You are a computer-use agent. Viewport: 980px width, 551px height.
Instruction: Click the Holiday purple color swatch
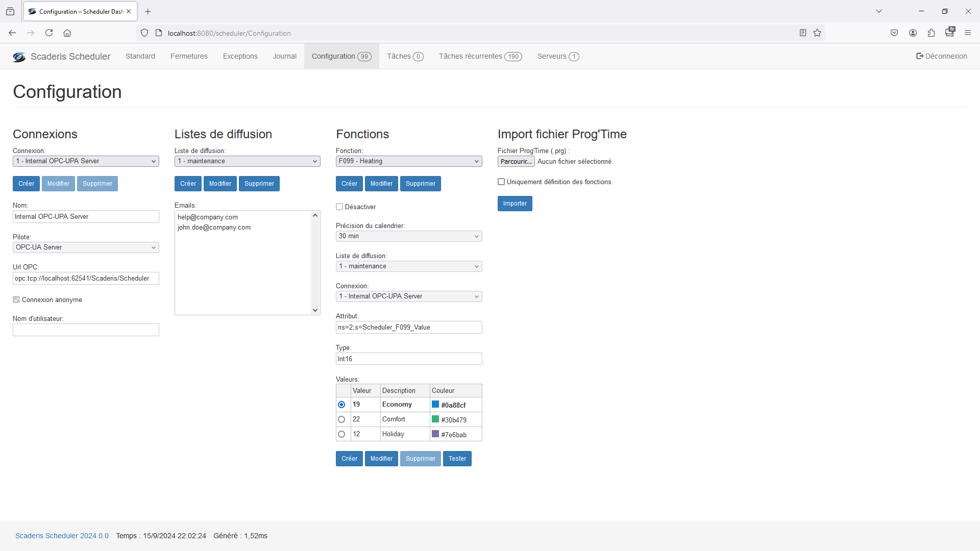tap(435, 434)
